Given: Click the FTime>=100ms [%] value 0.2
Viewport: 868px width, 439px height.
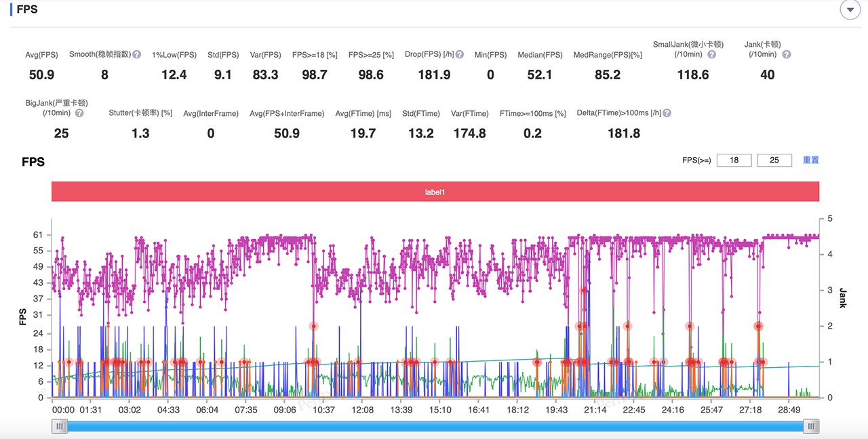Looking at the screenshot, I should click(532, 133).
